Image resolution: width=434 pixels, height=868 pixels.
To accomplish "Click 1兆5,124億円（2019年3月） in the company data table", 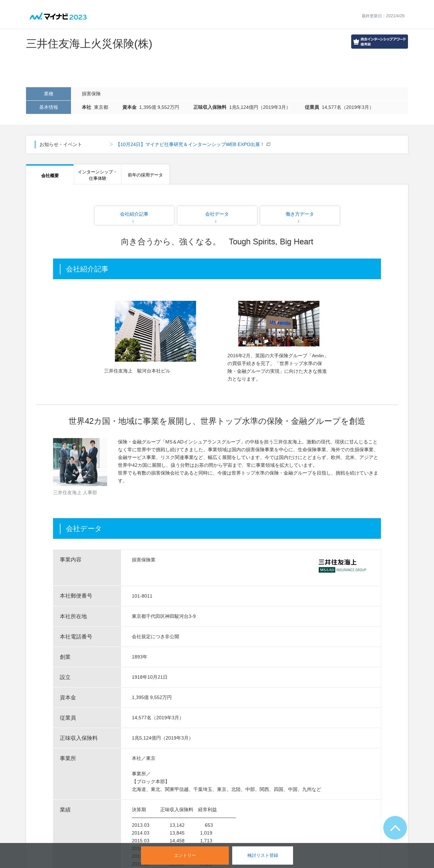I will [163, 738].
